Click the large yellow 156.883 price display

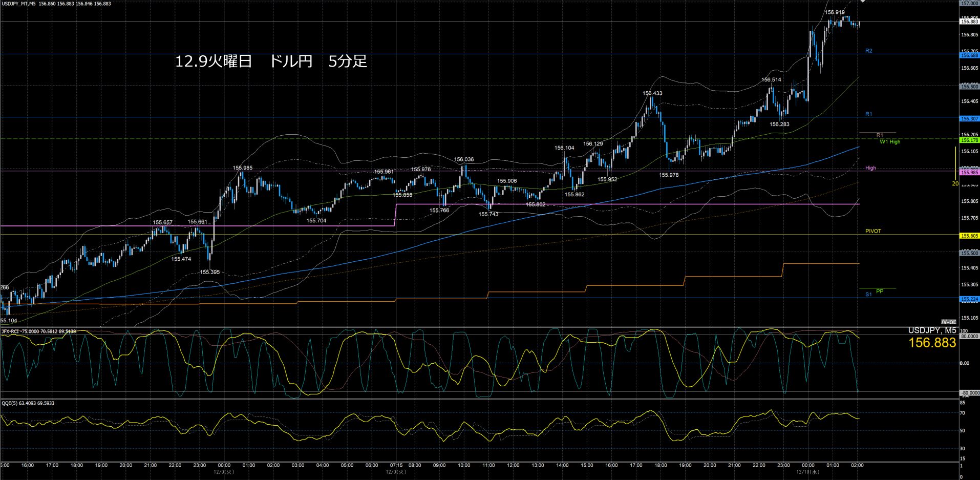932,343
